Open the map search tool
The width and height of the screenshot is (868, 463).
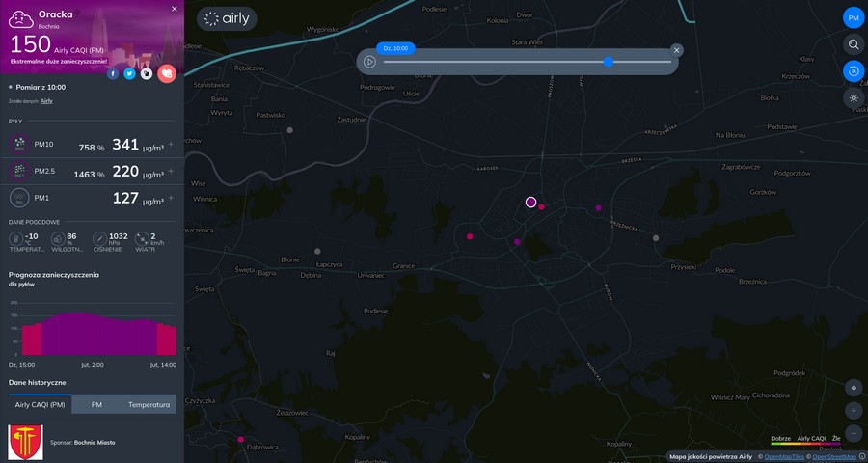(x=854, y=44)
